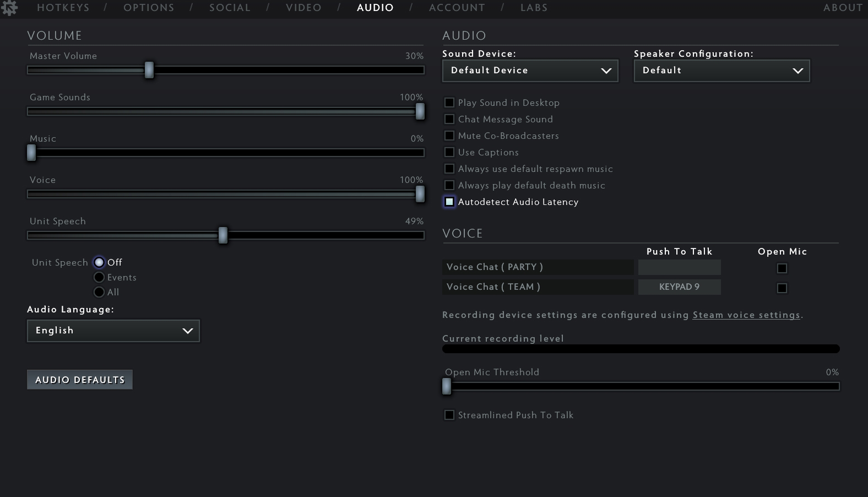Enable Play Sound in Desktop checkbox
Screen dimensions: 868x497
tap(449, 102)
